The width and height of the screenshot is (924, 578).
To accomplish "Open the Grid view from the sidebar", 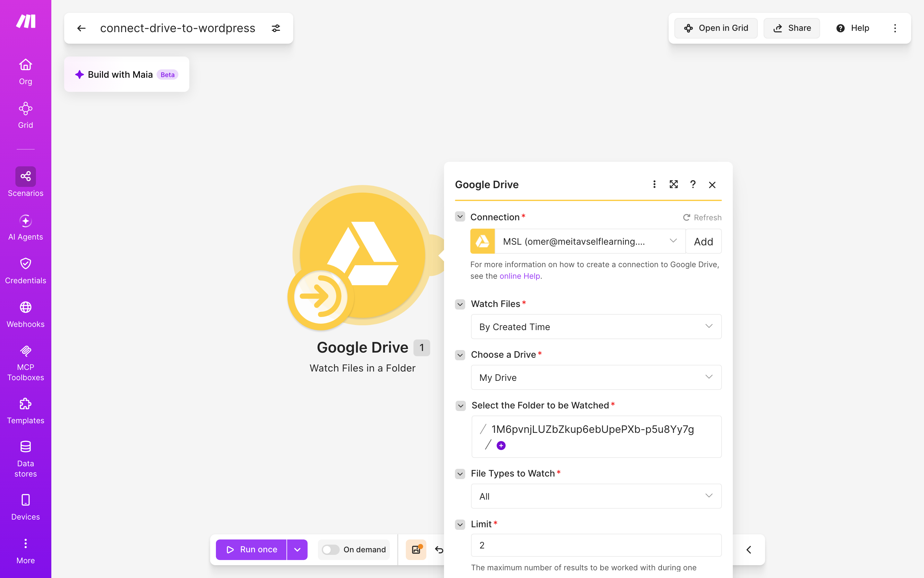I will click(26, 115).
